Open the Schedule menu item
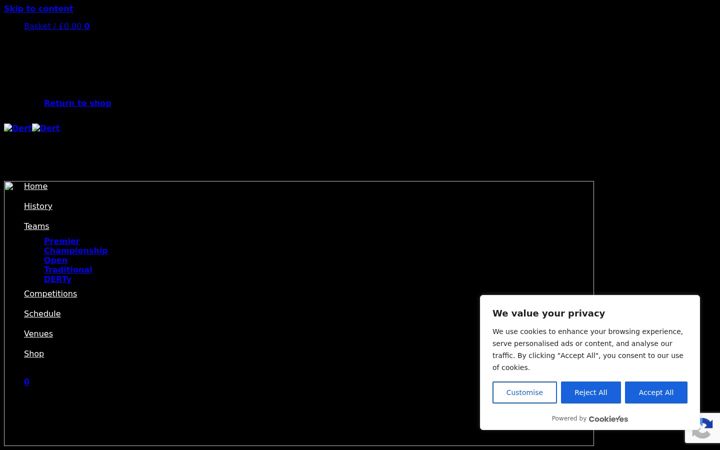This screenshot has height=450, width=720. 42,314
